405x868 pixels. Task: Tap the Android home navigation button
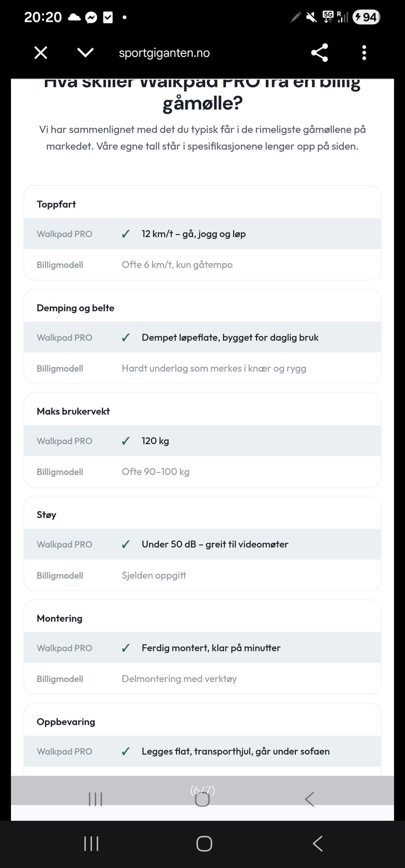[x=204, y=844]
